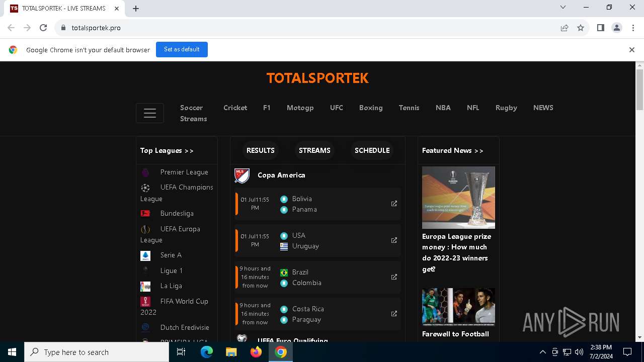The image size is (644, 362).
Task: Click the share page icon in address bar
Action: (x=565, y=28)
